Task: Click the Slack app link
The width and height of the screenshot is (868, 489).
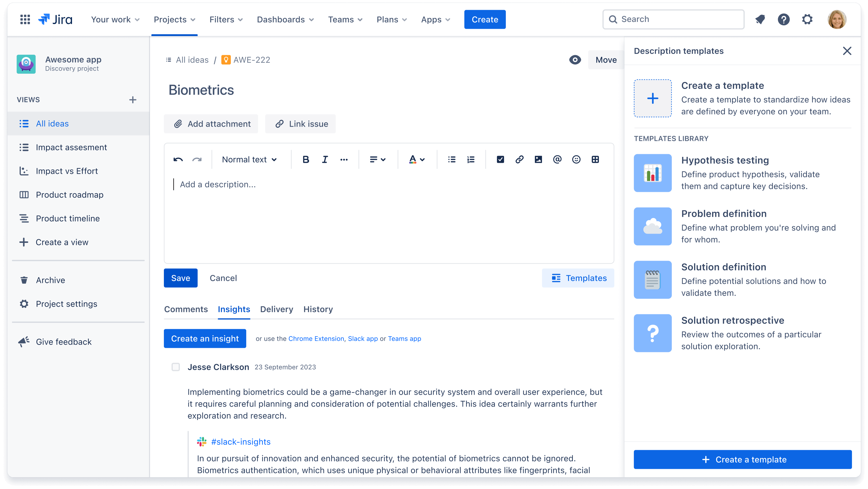Action: coord(362,339)
